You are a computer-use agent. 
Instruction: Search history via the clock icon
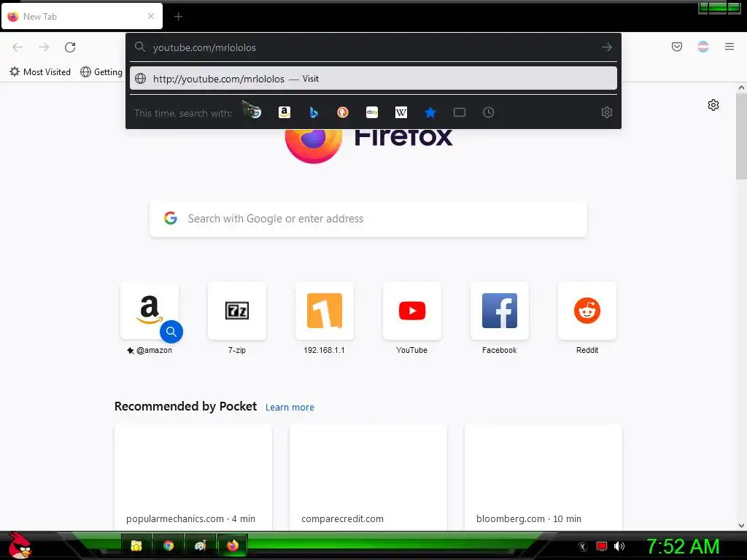point(488,112)
